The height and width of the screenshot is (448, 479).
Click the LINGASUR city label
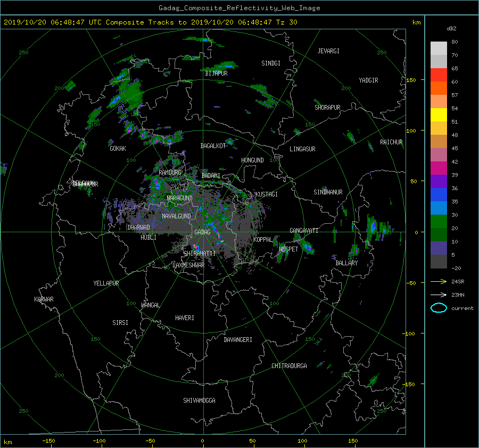pos(302,149)
